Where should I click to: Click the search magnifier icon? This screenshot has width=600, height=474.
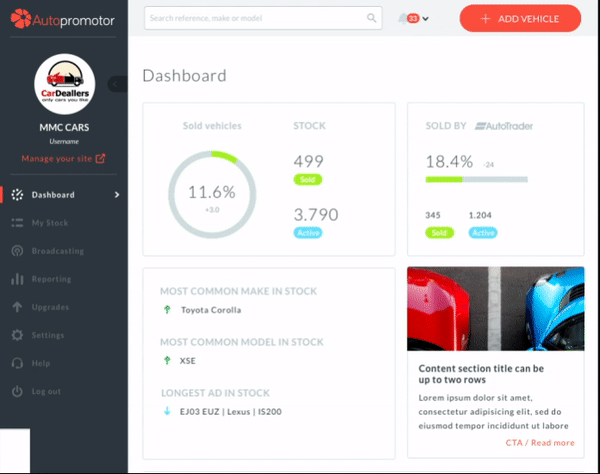(372, 18)
